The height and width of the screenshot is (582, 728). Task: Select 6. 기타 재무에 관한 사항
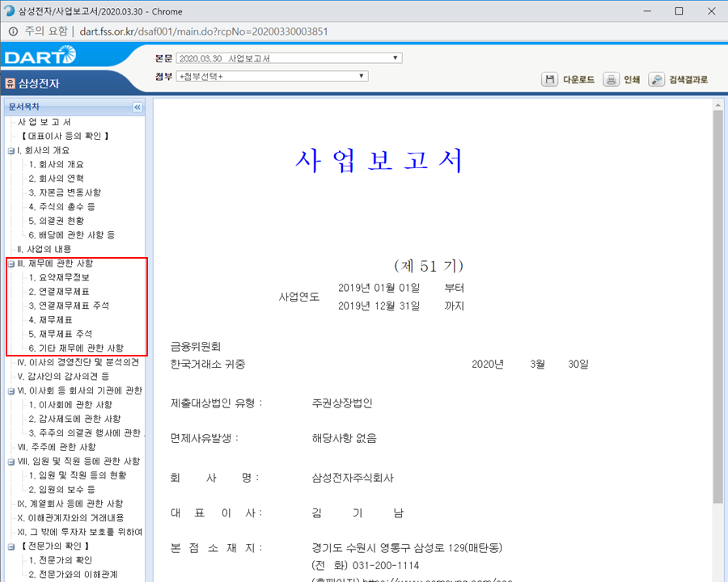tap(76, 348)
